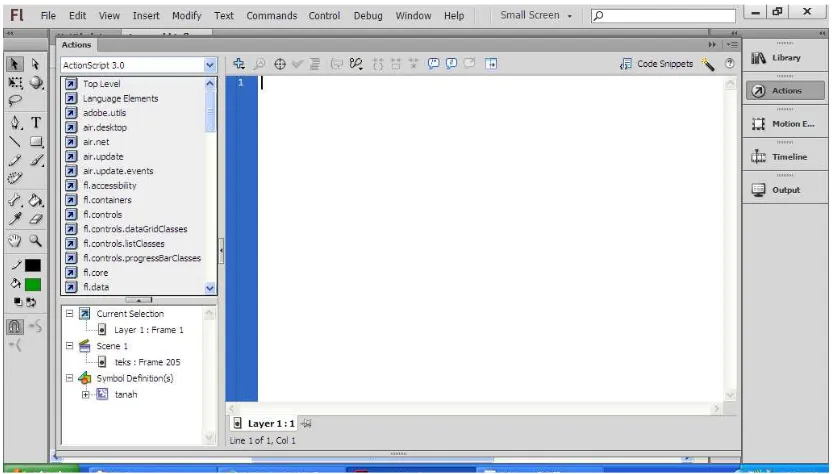
Task: Collapse the Scene 1 tree node
Action: click(x=70, y=346)
